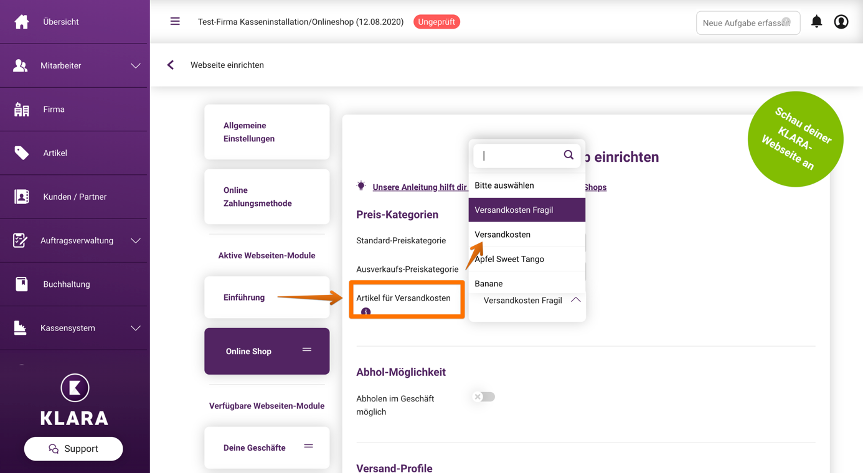Select the Online Shop module
This screenshot has height=474, width=864.
point(267,351)
